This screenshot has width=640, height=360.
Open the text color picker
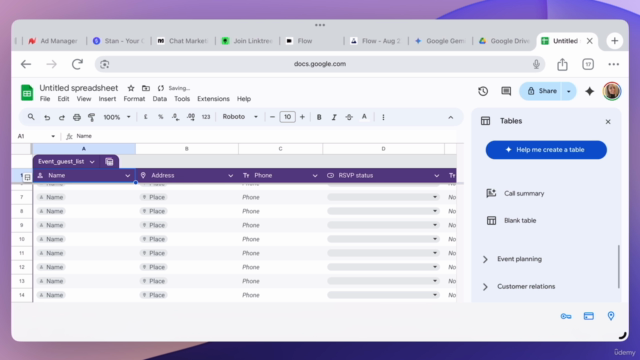(364, 117)
